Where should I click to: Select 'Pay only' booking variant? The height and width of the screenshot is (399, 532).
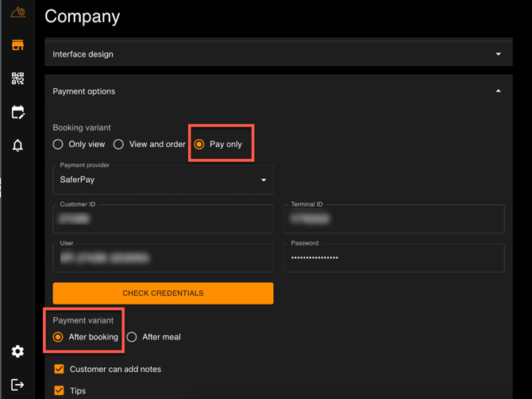(199, 145)
